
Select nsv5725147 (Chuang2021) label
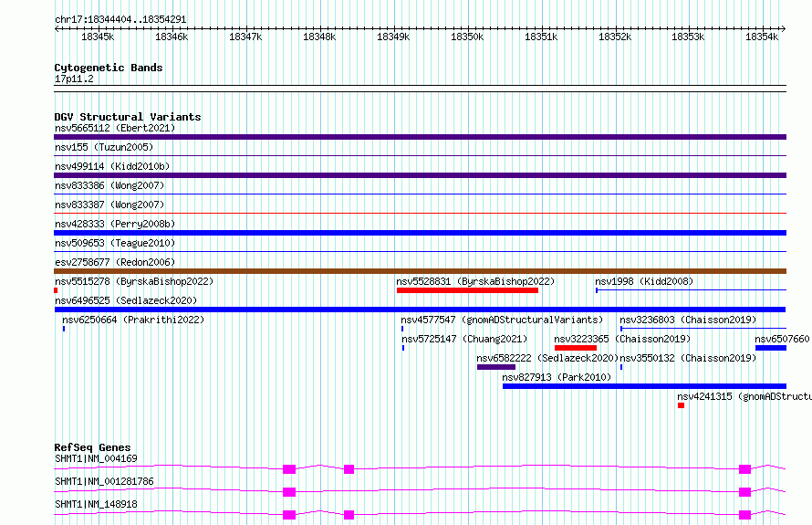(464, 339)
